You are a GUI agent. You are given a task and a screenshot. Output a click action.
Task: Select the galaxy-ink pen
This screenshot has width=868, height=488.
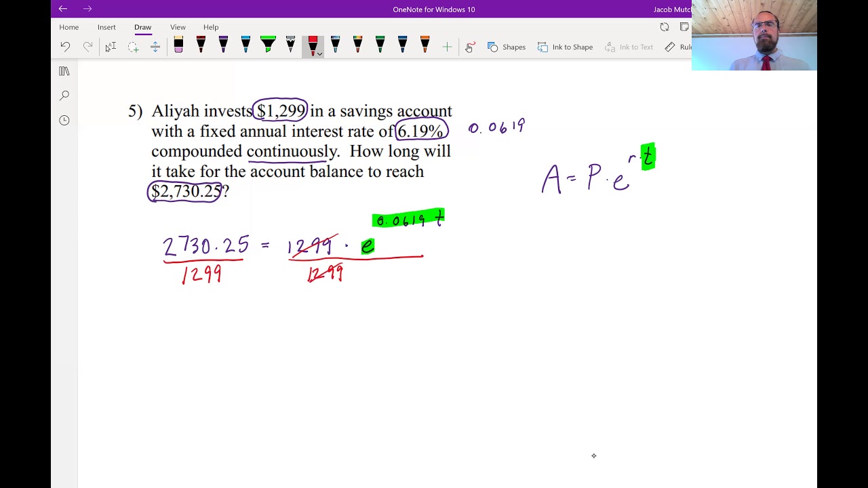(x=335, y=45)
